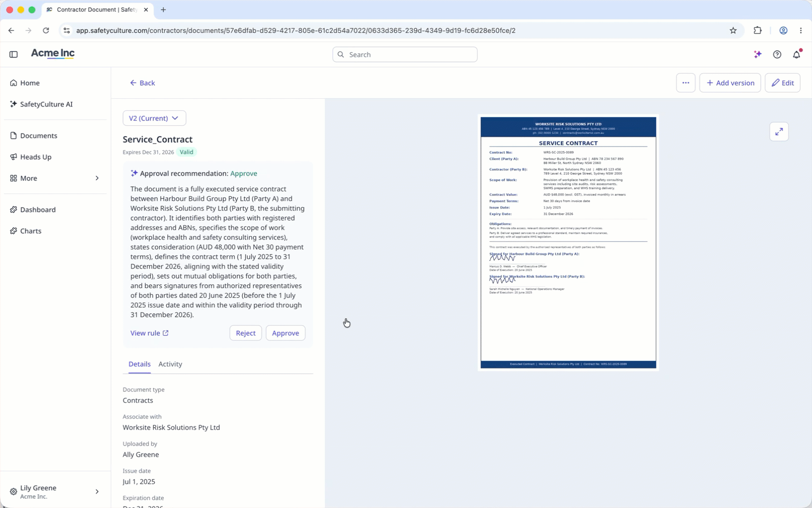Image resolution: width=812 pixels, height=508 pixels.
Task: Switch to the Details tab
Action: coord(139,364)
